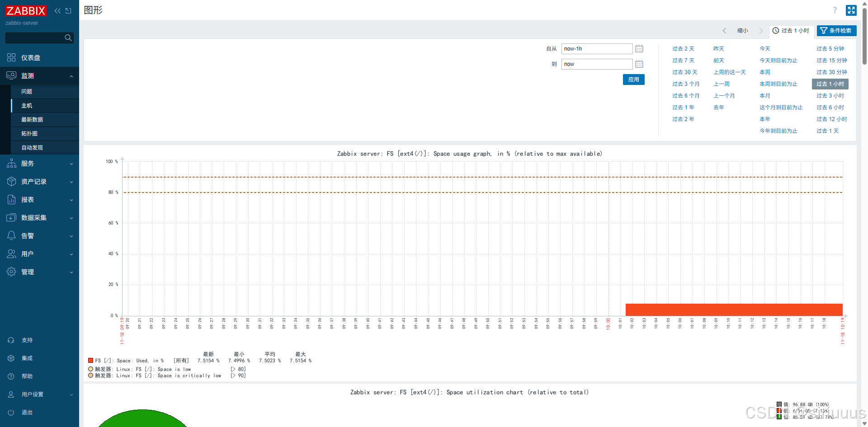Go to previous time period arrow
Image resolution: width=868 pixels, height=427 pixels.
(724, 31)
